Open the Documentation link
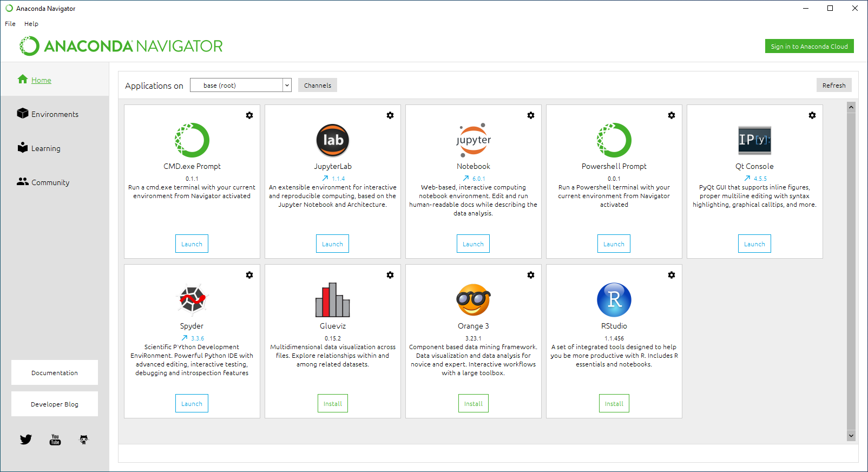 point(55,372)
